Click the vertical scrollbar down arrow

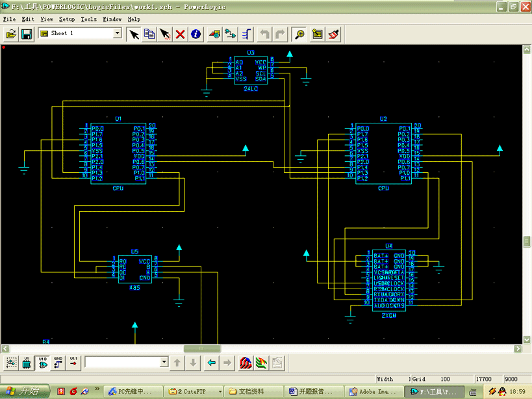[527, 339]
